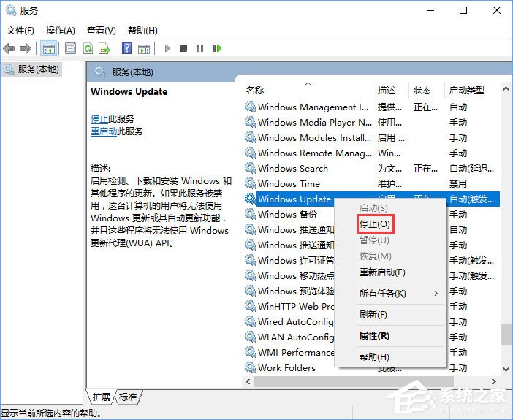
Task: Click the Pause service icon
Action: pos(200,48)
